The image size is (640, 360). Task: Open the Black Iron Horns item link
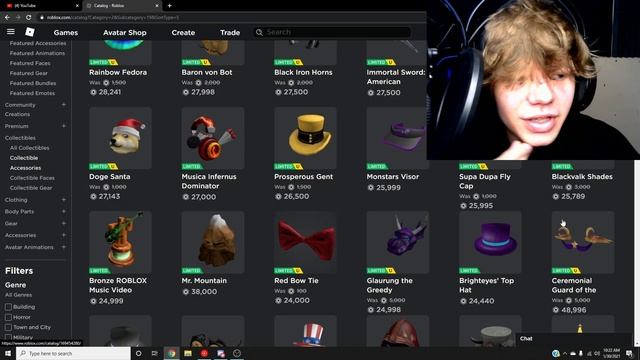click(x=303, y=72)
